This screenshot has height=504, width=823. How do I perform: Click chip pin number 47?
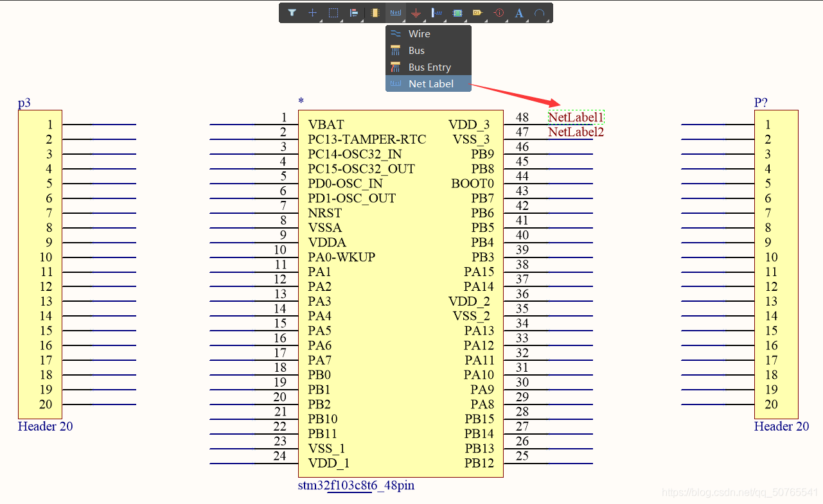pyautogui.click(x=522, y=132)
